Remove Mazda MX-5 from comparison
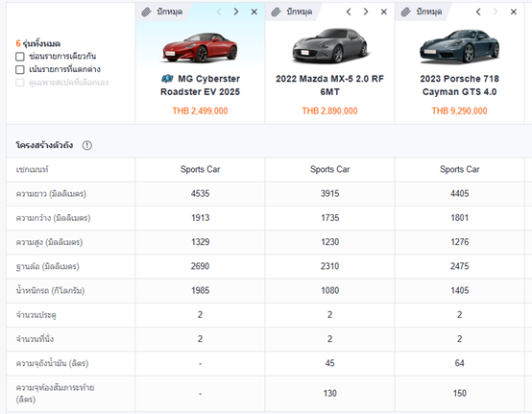532x414 pixels. pos(384,12)
